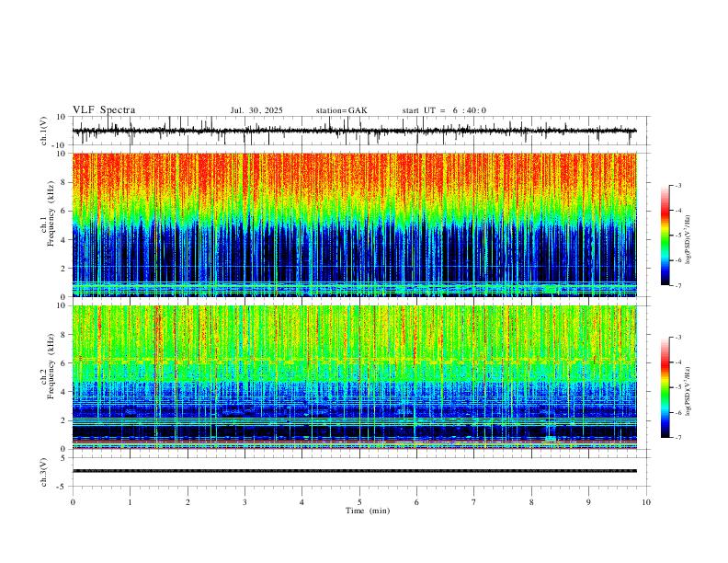Click the ch.1 colorbar "log(PSD)(V²/Hz)" label
This screenshot has width=728, height=563.
point(688,239)
